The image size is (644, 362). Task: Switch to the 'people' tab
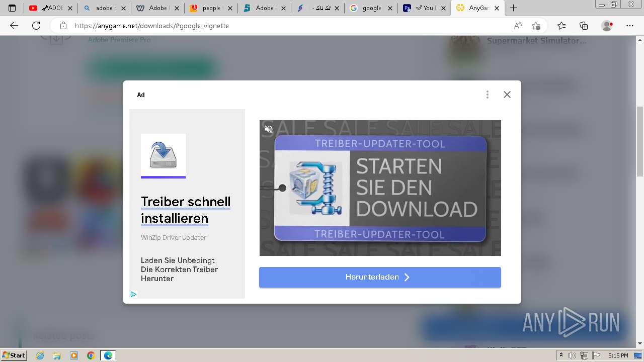pyautogui.click(x=211, y=8)
